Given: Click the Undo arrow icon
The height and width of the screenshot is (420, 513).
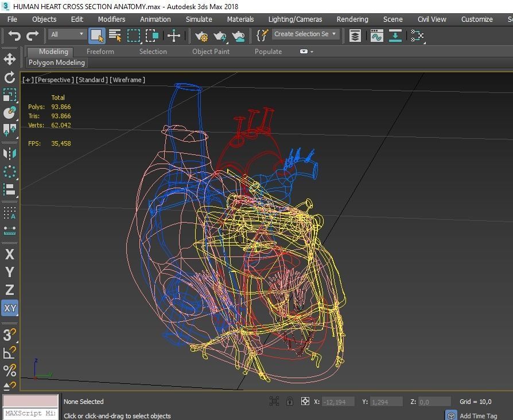Looking at the screenshot, I should pos(14,35).
